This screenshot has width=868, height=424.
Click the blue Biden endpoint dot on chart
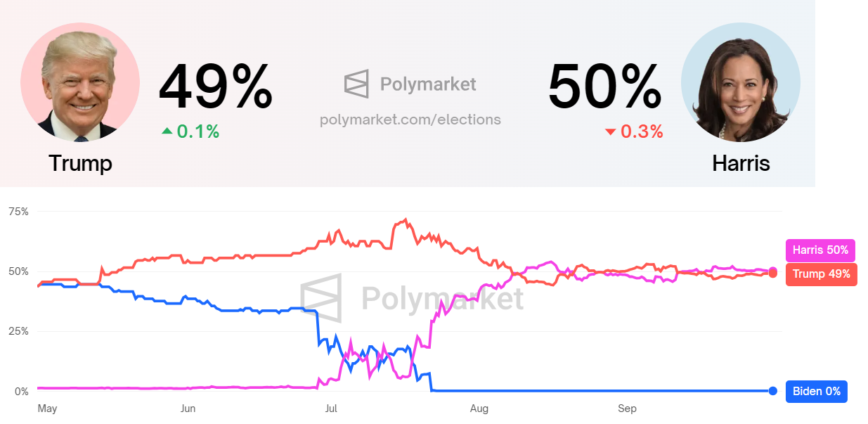click(772, 391)
